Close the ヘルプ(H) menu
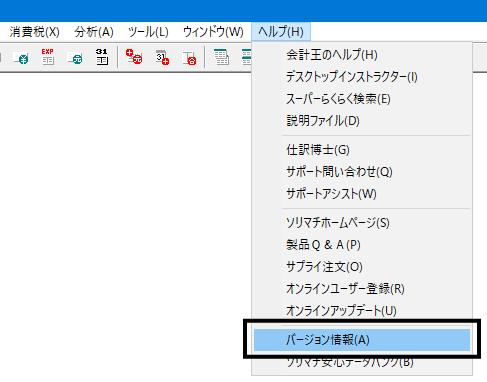 click(281, 32)
